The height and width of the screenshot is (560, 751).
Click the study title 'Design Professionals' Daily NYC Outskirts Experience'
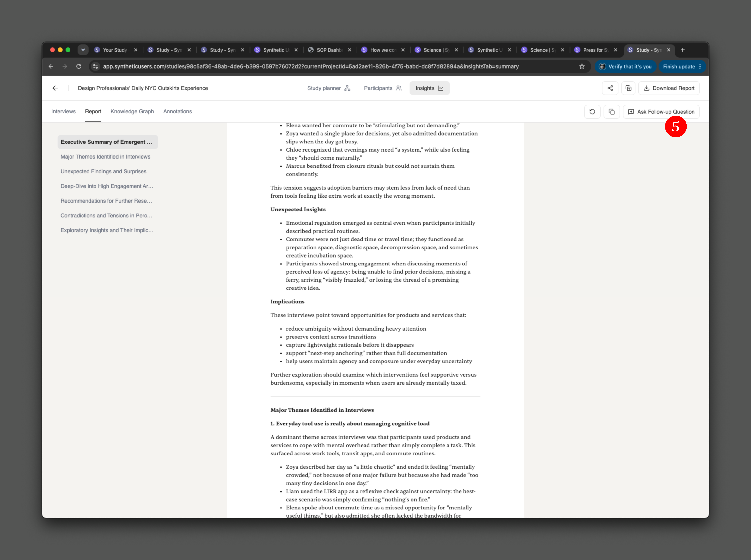143,88
